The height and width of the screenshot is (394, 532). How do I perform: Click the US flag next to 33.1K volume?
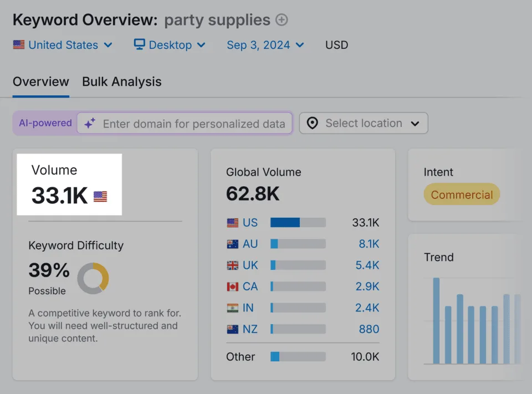tap(100, 196)
